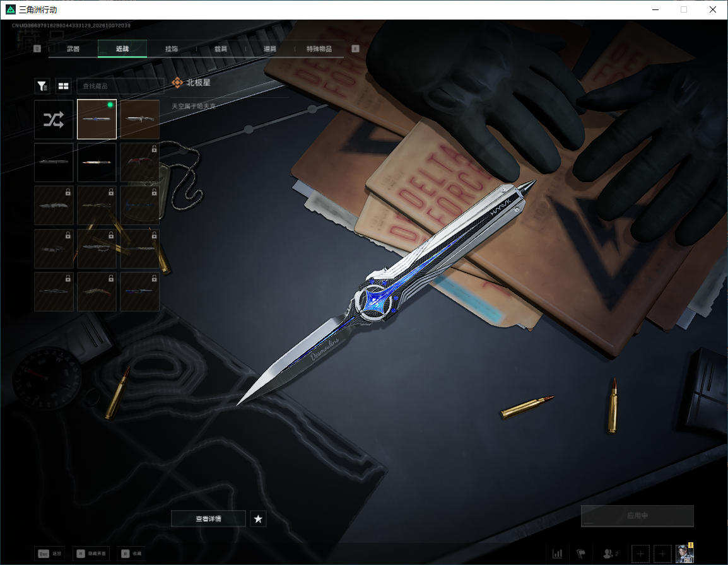Click the next-tab key icon after 特殊物品
The image size is (728, 565).
click(355, 49)
